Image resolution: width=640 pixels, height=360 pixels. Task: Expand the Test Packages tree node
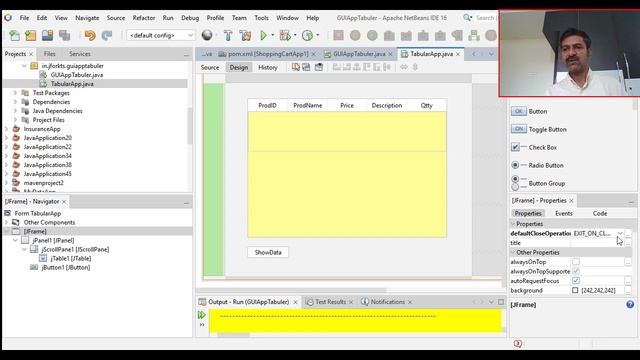(x=15, y=93)
